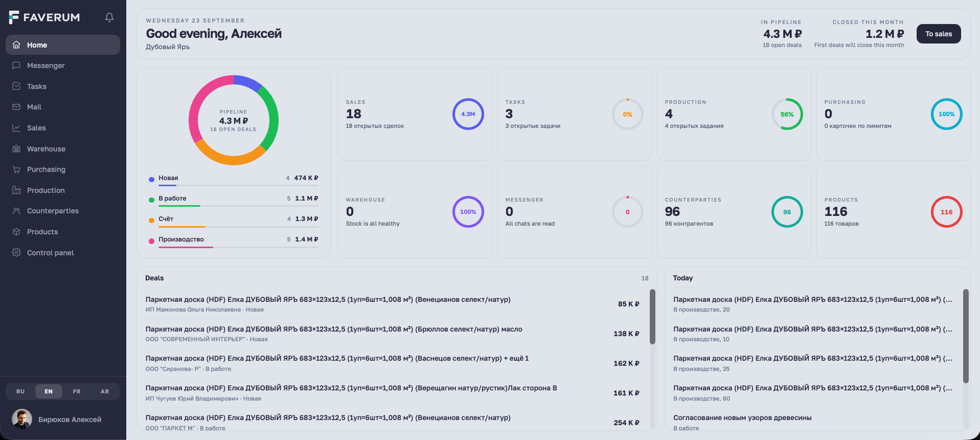Open the Warehouse 'Stock is all healthy' card
Viewport: 980px width, 440px height.
pyautogui.click(x=415, y=212)
